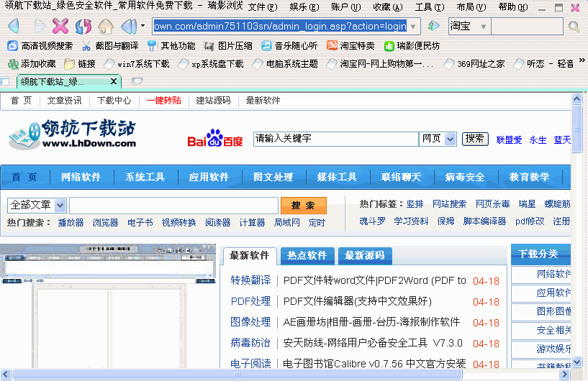Reload the page with refresh icon
588x381 pixels.
83,26
